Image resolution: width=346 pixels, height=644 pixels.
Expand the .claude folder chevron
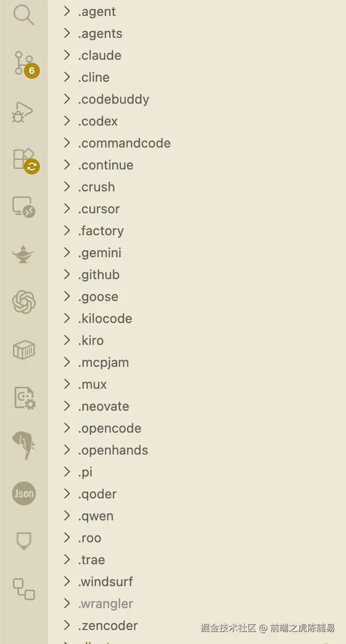pos(67,55)
